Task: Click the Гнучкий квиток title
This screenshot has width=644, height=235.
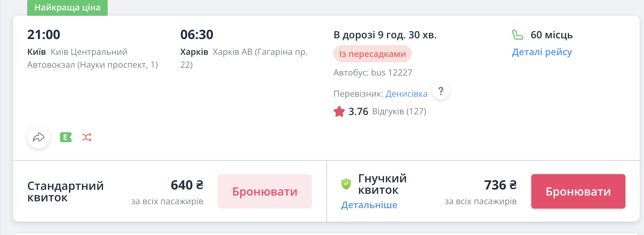Action: (x=382, y=184)
